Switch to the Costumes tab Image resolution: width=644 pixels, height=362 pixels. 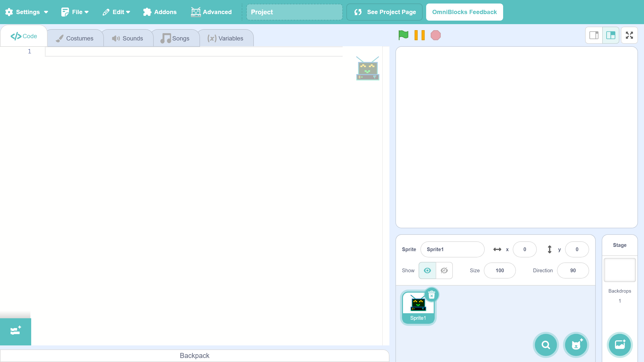click(x=75, y=38)
